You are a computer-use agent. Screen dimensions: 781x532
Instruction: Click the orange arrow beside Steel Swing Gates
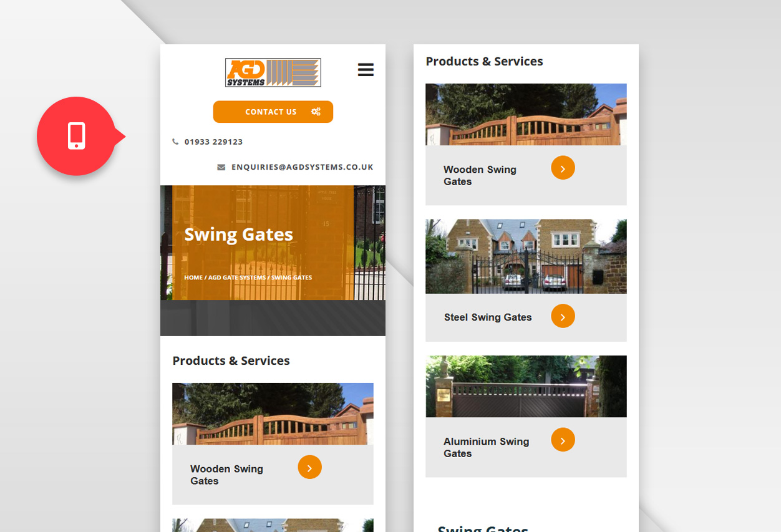(563, 316)
